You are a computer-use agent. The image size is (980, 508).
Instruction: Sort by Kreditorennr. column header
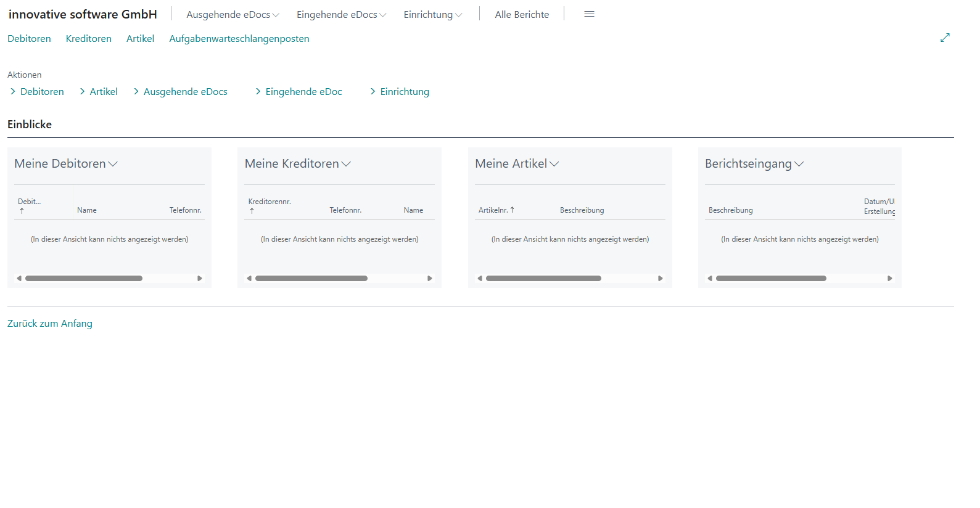(x=270, y=202)
